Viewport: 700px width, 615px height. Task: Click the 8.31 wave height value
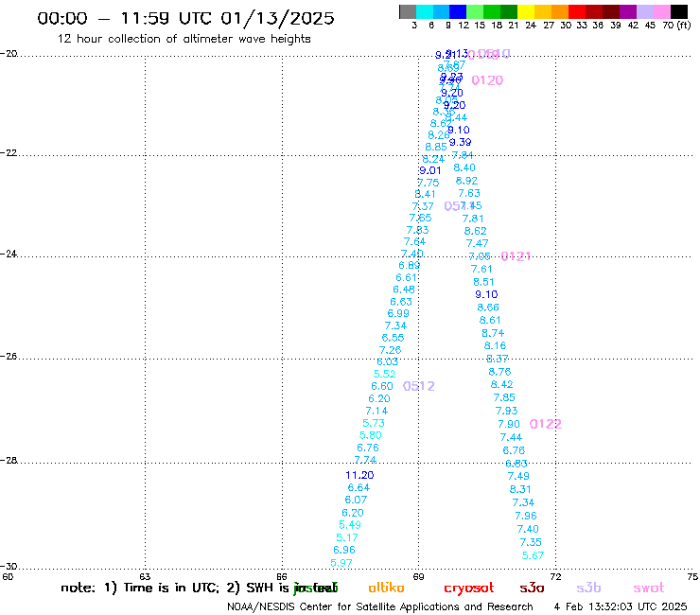[520, 489]
